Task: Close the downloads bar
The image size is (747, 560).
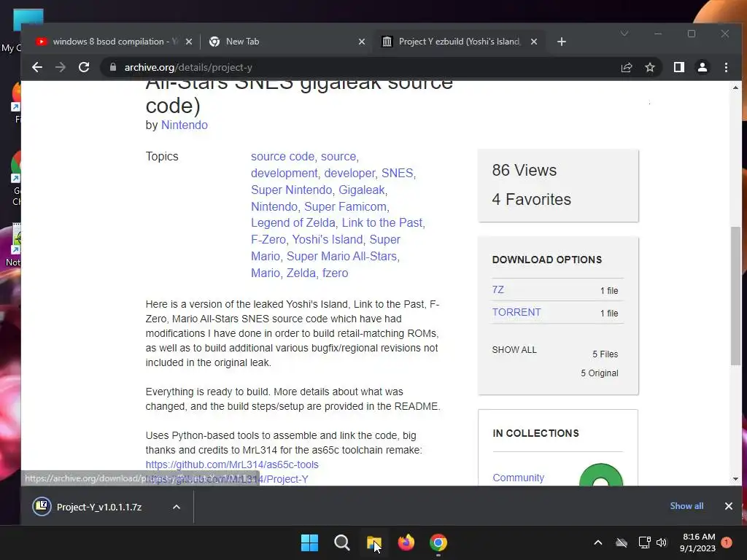Action: coord(729,506)
